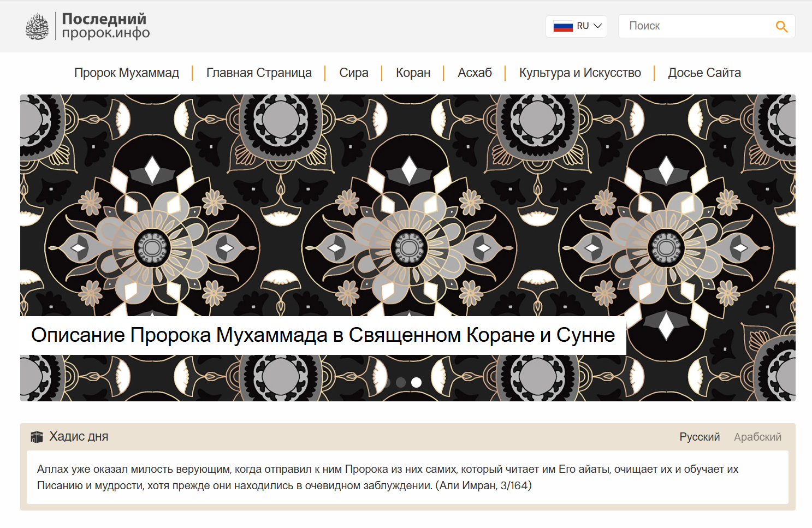
Task: Select the active white carousel dot
Action: [x=416, y=382]
